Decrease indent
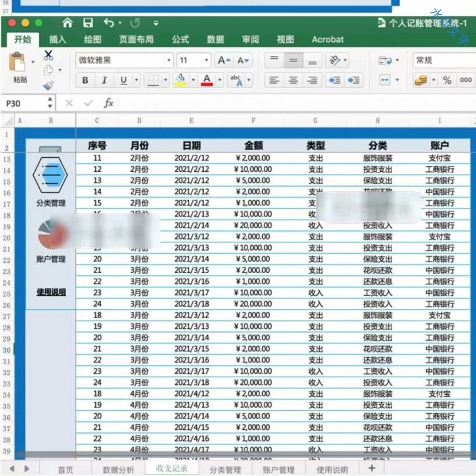This screenshot has width=476, height=476. (x=334, y=81)
